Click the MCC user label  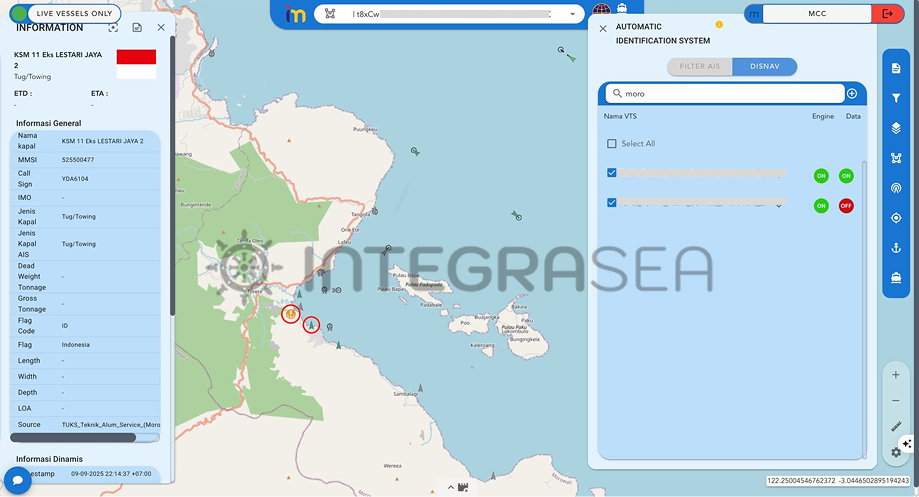click(817, 13)
